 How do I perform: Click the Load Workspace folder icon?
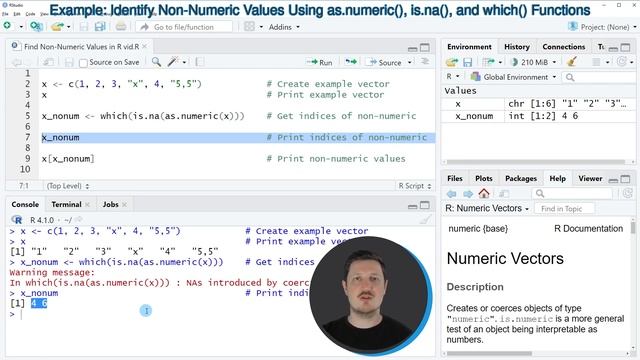coord(451,62)
